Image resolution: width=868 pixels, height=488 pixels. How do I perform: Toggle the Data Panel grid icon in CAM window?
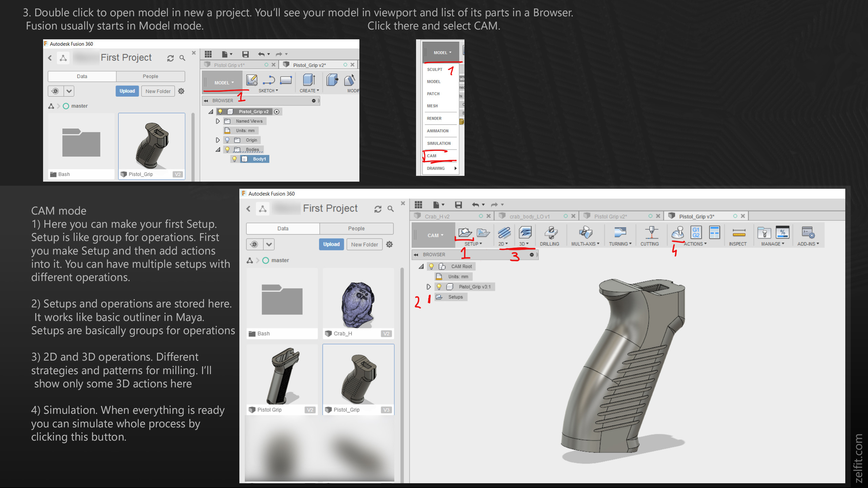coord(418,205)
